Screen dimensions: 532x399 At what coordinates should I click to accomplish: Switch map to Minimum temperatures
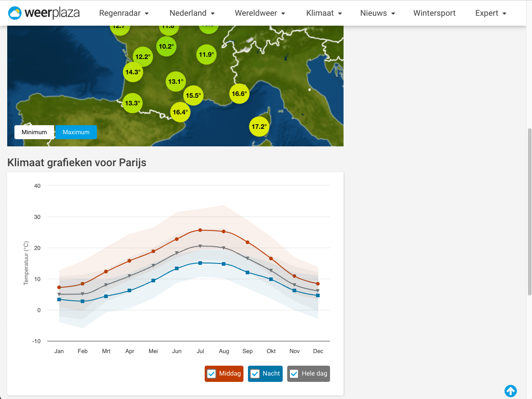coord(34,132)
